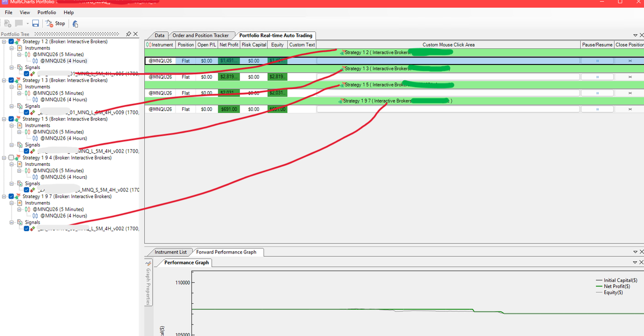Click the blue toolbar icon after Stop
This screenshot has width=644, height=336.
coord(75,23)
